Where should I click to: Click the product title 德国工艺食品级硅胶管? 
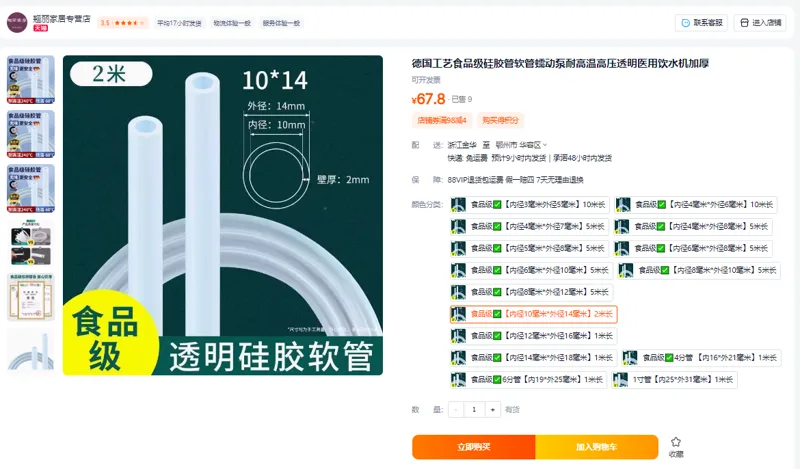[560, 63]
